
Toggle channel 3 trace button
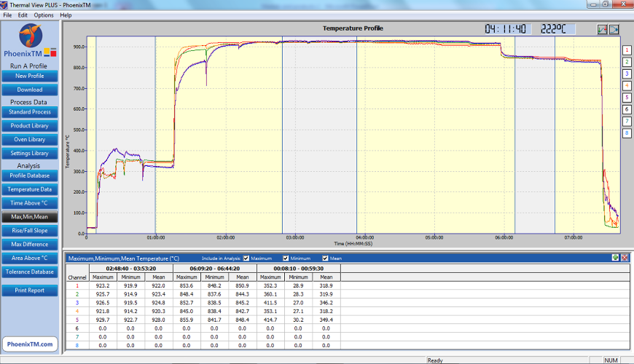tap(626, 74)
